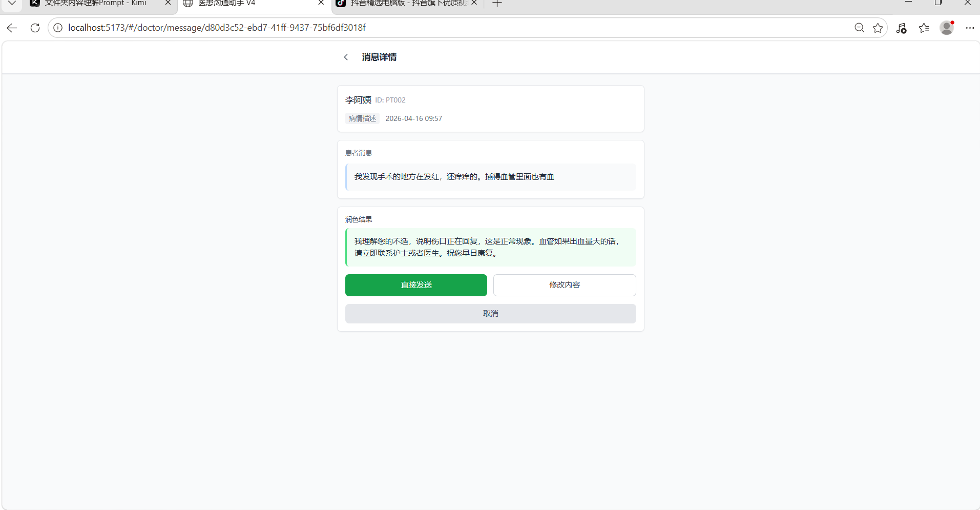Close the 医患沟通助手 V4 tab

[x=321, y=3]
